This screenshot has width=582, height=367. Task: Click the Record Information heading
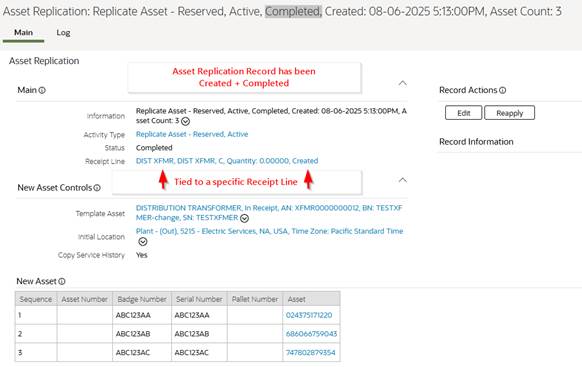point(476,142)
